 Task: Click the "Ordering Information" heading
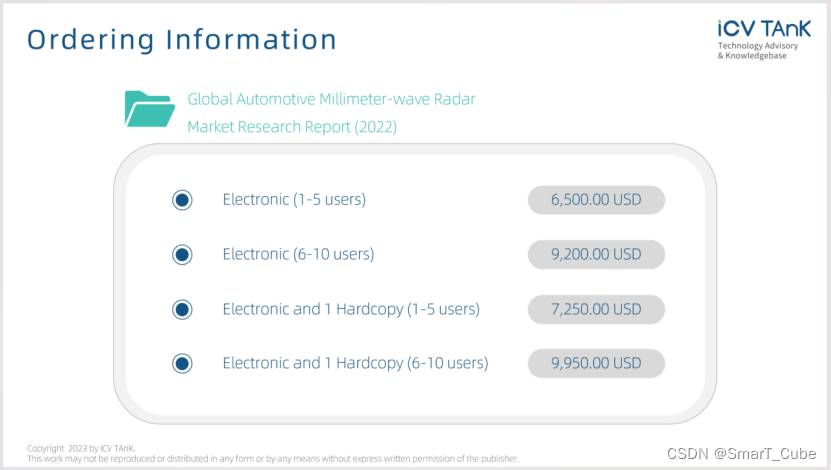click(182, 40)
